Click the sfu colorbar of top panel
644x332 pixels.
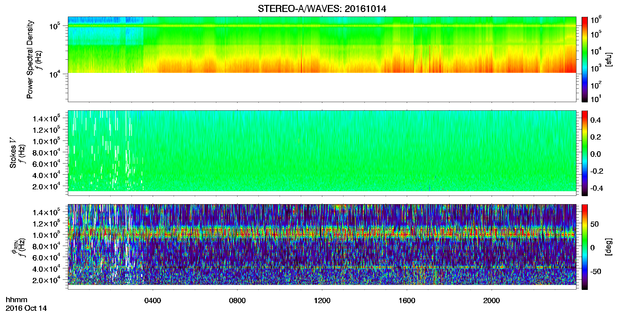pos(584,59)
